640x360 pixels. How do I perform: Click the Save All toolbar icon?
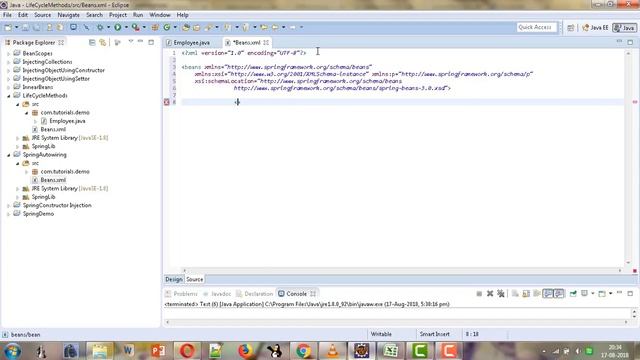(36, 27)
